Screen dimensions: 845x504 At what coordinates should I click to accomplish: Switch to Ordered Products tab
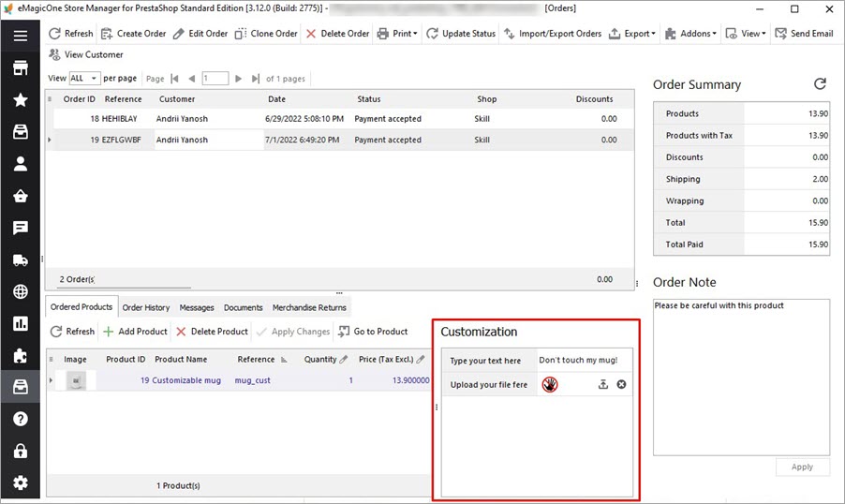82,306
